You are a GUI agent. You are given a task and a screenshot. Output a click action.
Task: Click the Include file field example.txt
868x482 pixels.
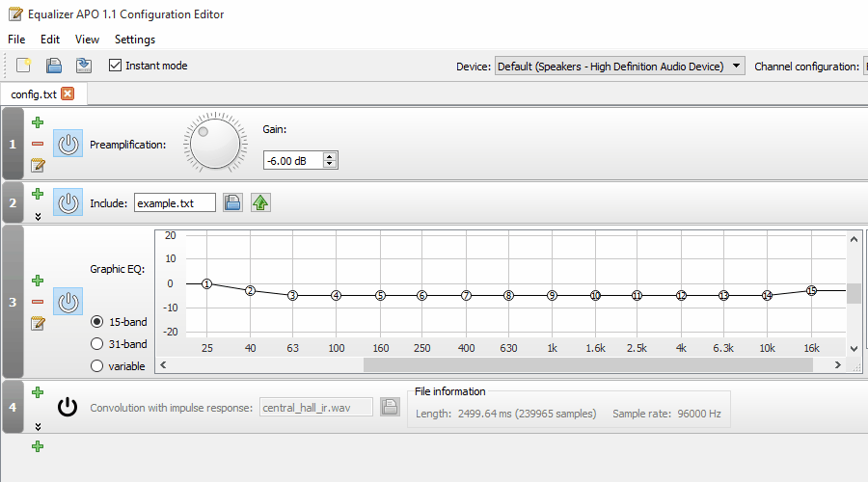(175, 203)
